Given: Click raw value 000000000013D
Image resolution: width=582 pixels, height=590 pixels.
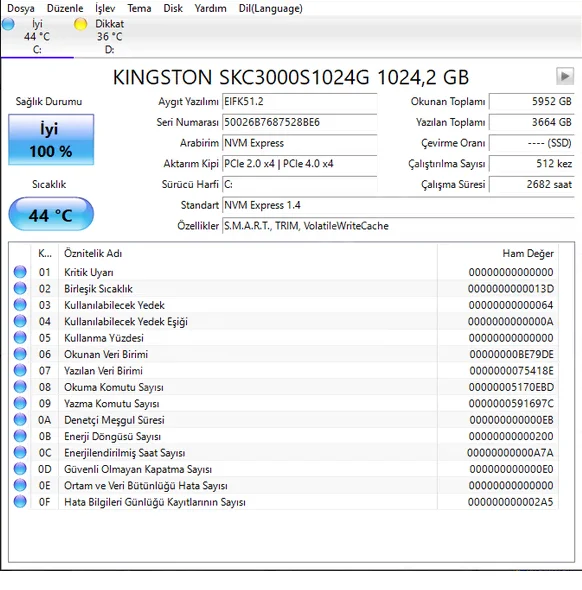Looking at the screenshot, I should pyautogui.click(x=511, y=289).
